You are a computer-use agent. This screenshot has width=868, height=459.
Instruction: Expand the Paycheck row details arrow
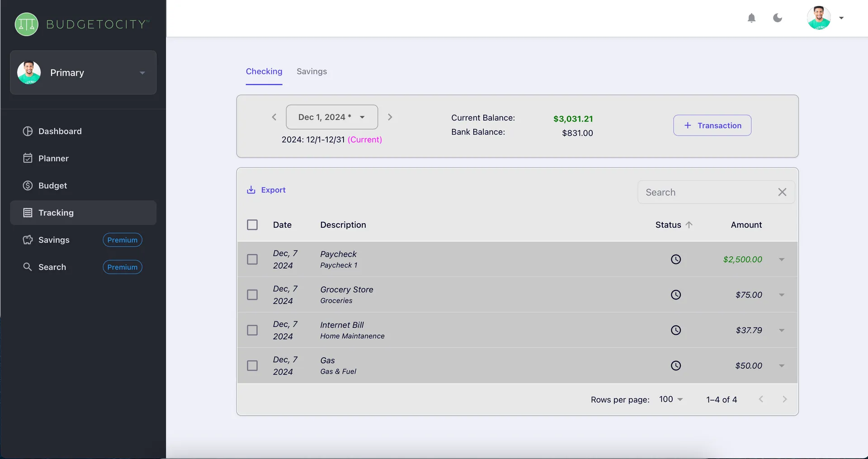(x=782, y=259)
